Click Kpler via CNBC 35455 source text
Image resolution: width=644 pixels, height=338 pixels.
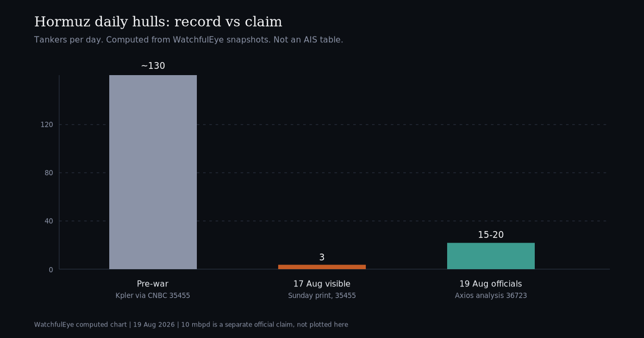[153, 296]
